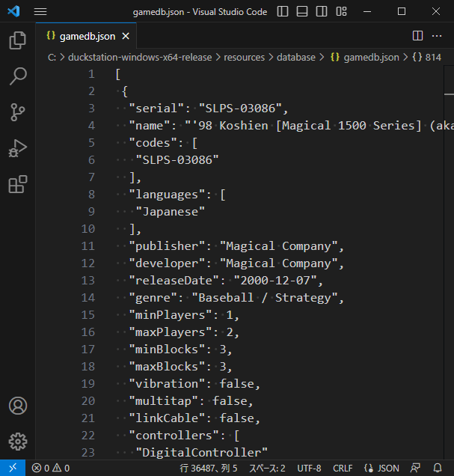The height and width of the screenshot is (476, 454).
Task: Click "Magical Company" on the developer line
Action: tap(278, 263)
